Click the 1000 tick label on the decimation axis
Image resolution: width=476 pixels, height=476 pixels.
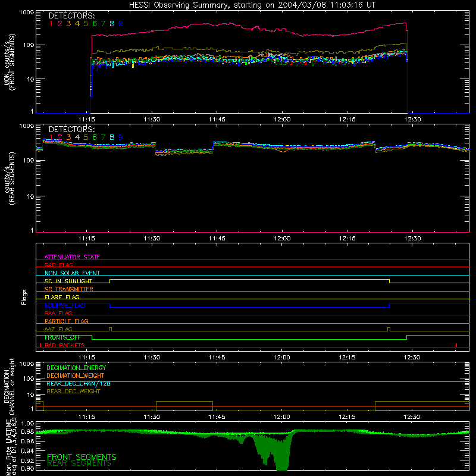27,364
